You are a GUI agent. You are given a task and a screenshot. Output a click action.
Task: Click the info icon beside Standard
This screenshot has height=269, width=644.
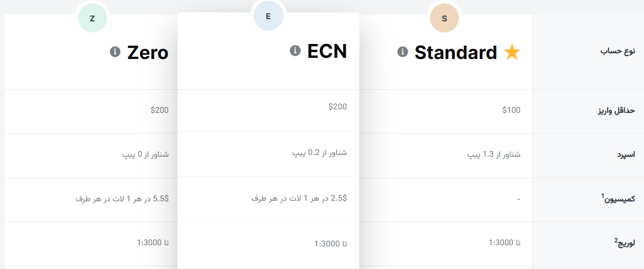[x=403, y=52]
